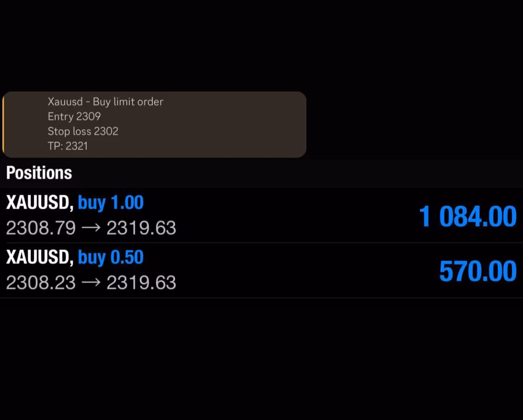
Task: Open the XAUUSD symbol of the 0.50 lot position
Action: pos(40,257)
